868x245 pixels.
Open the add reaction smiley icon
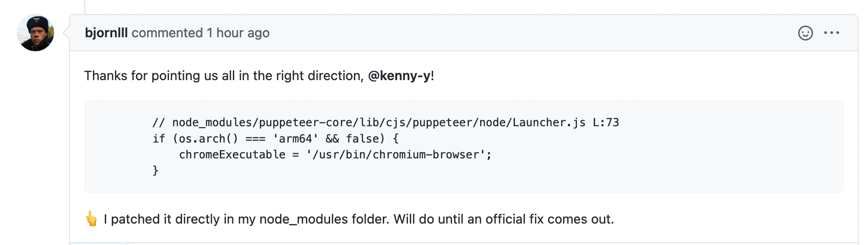[x=805, y=33]
